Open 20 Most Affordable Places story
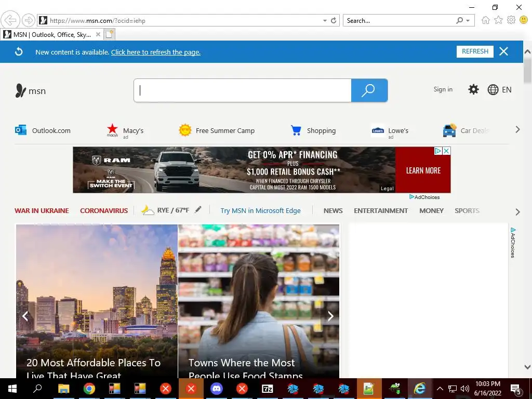The height and width of the screenshot is (399, 532). click(x=97, y=301)
